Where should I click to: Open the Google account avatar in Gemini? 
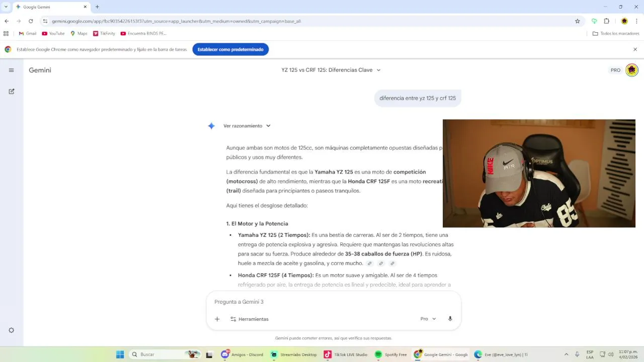632,70
